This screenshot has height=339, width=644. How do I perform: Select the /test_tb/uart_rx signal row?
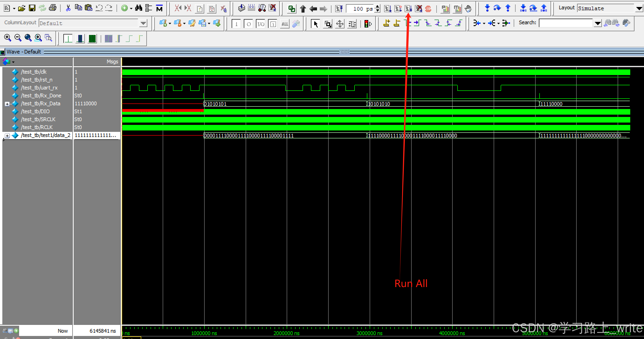[39, 88]
